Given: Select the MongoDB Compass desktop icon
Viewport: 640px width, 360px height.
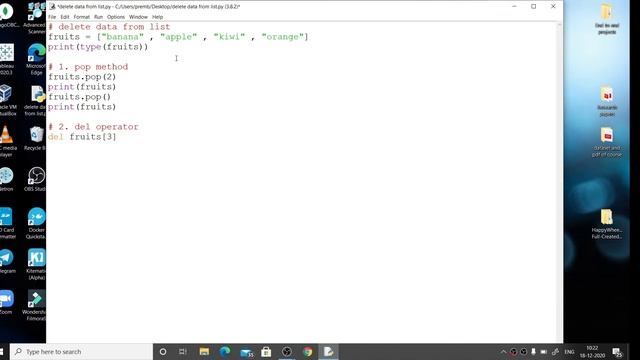Looking at the screenshot, I should coord(7,16).
